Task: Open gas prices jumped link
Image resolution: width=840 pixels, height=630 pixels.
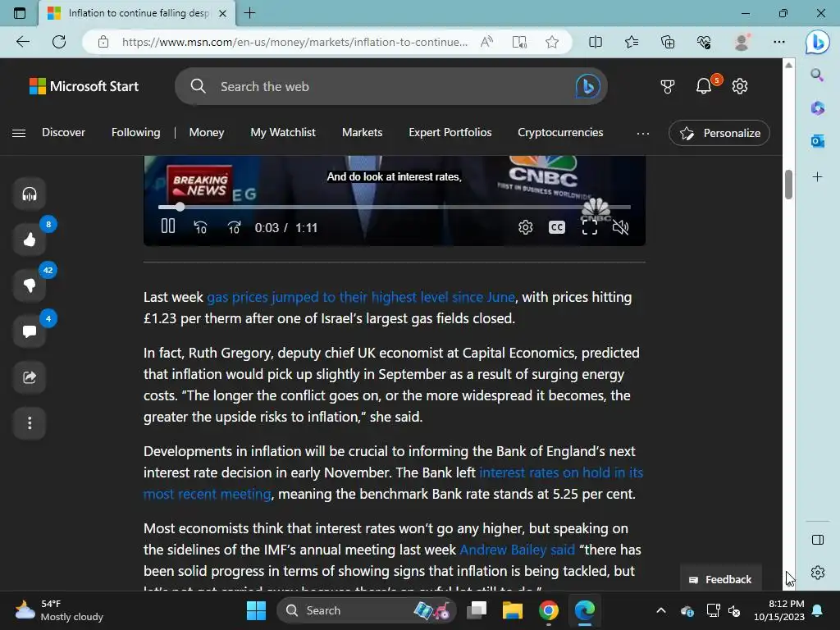Action: coord(361,297)
